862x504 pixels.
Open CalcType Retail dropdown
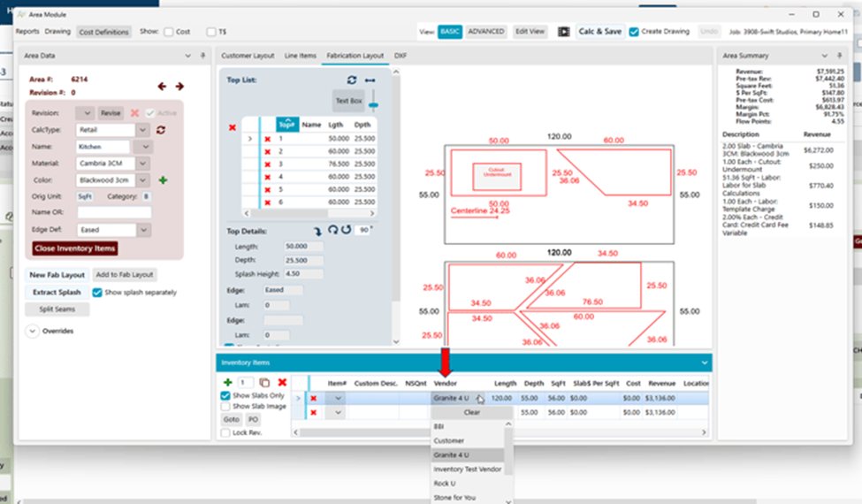coord(142,130)
